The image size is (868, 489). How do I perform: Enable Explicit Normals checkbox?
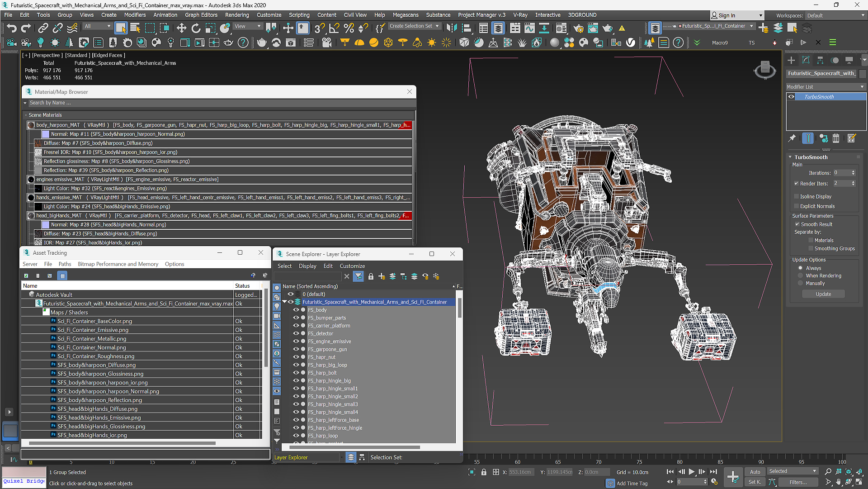click(x=796, y=206)
